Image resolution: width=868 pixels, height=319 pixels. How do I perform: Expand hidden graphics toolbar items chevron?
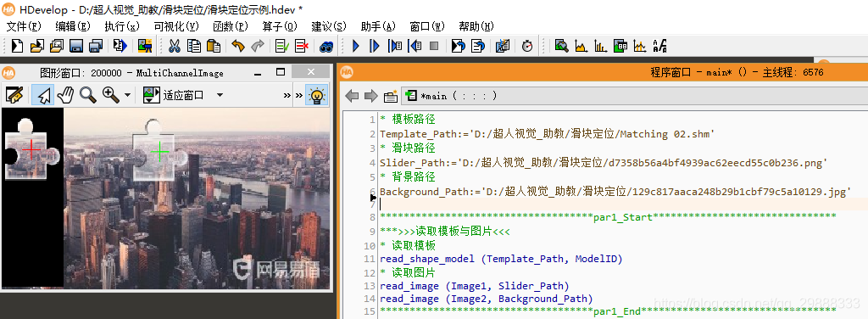(287, 95)
